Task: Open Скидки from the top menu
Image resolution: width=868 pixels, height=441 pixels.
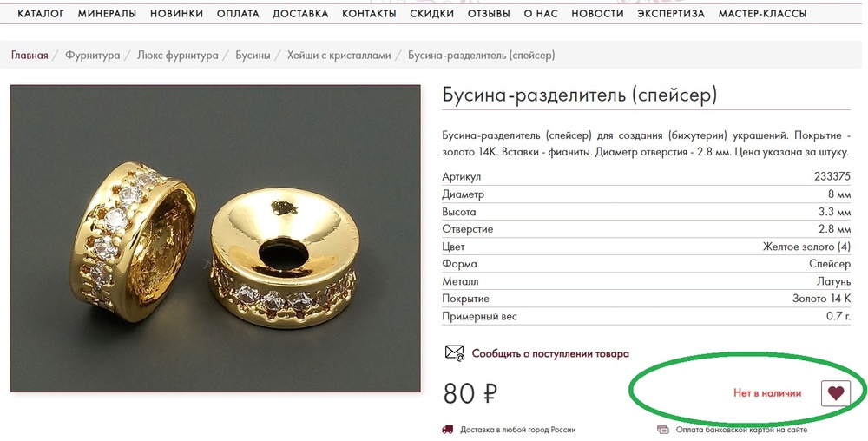Action: [431, 14]
